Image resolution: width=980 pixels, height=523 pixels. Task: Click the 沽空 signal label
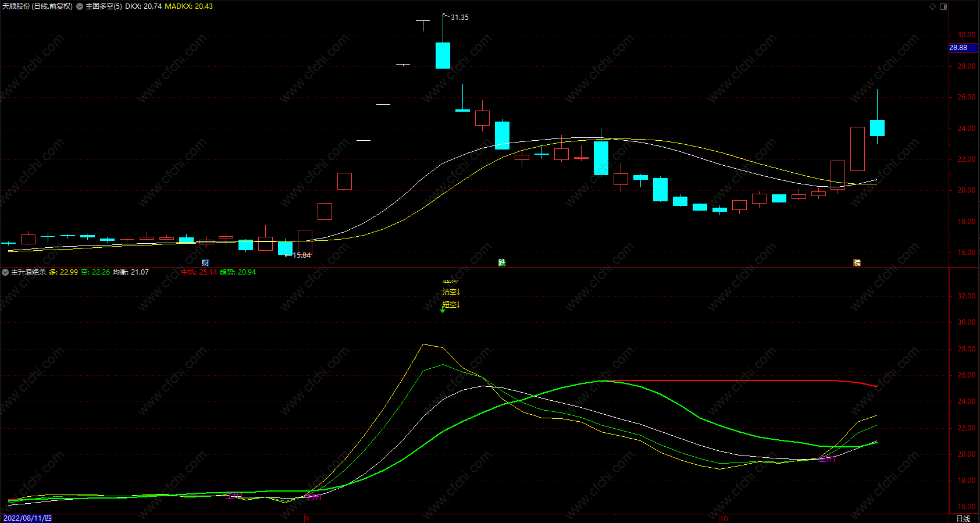click(451, 292)
